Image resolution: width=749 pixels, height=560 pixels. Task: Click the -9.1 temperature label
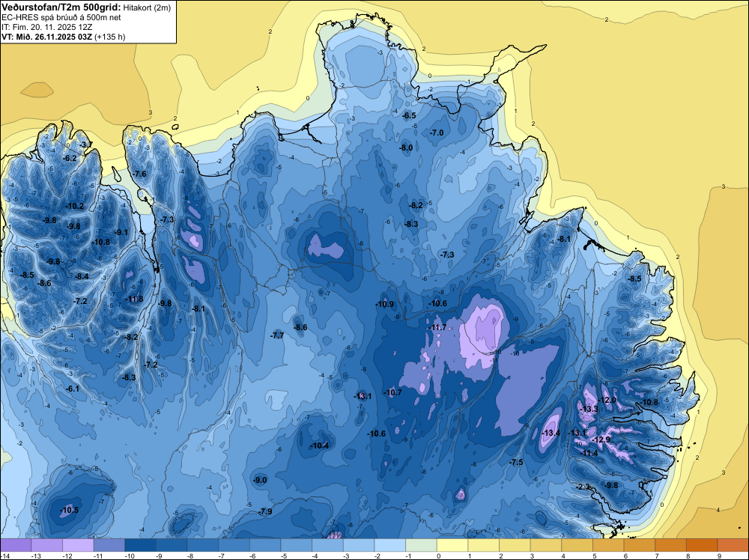(121, 233)
